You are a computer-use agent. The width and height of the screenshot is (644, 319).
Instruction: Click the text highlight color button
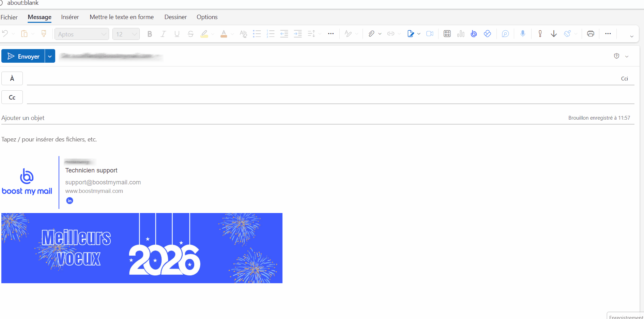point(204,34)
